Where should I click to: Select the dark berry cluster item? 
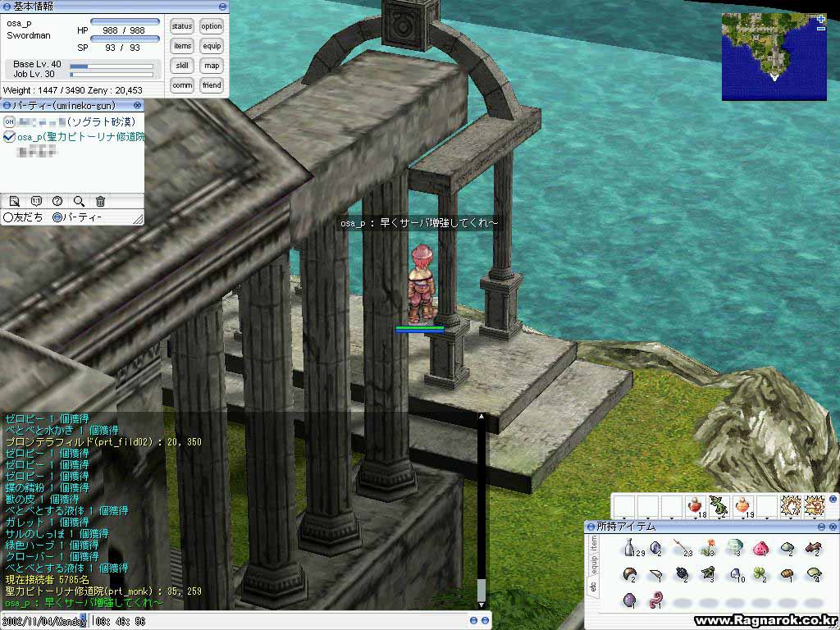[x=682, y=574]
